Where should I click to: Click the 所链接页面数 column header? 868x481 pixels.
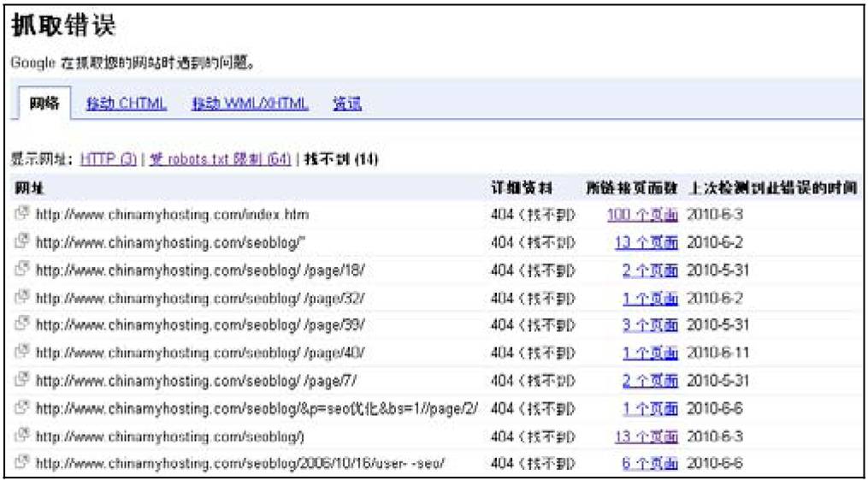point(632,187)
